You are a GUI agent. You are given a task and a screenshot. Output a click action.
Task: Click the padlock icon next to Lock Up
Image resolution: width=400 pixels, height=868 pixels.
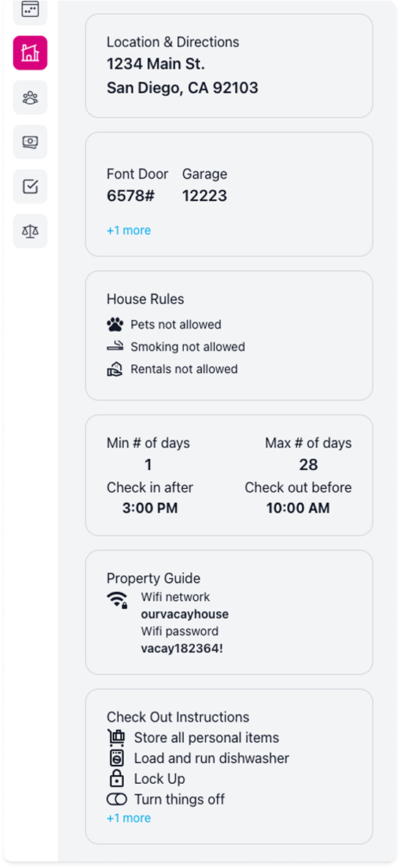(x=116, y=779)
